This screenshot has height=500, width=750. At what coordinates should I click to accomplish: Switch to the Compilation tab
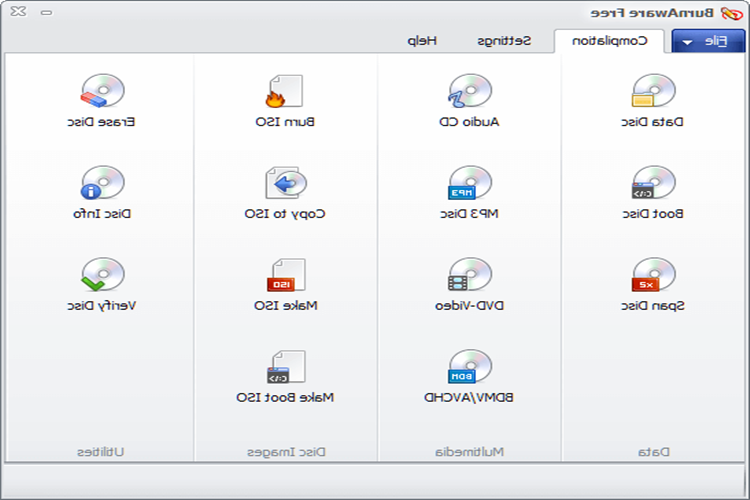coord(609,41)
